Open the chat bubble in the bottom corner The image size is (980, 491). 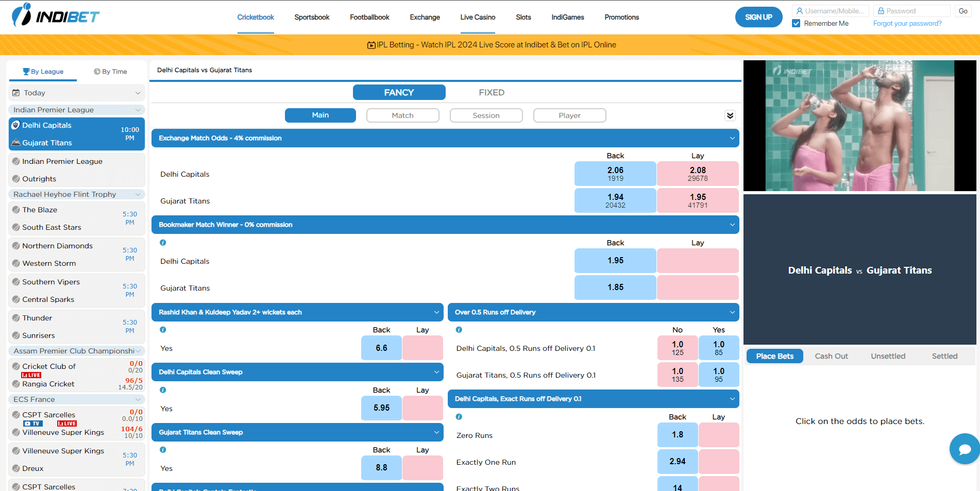tap(964, 449)
